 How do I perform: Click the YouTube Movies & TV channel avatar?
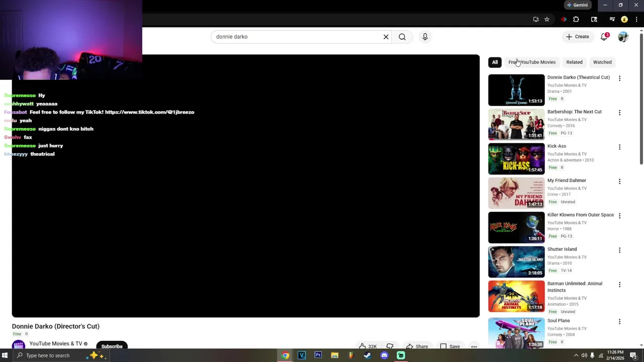[x=19, y=345]
